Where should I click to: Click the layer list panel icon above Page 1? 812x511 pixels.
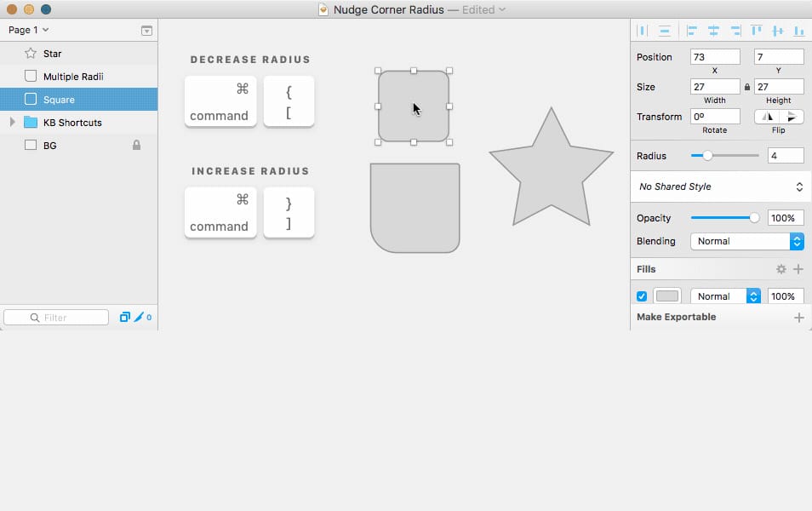tap(146, 29)
